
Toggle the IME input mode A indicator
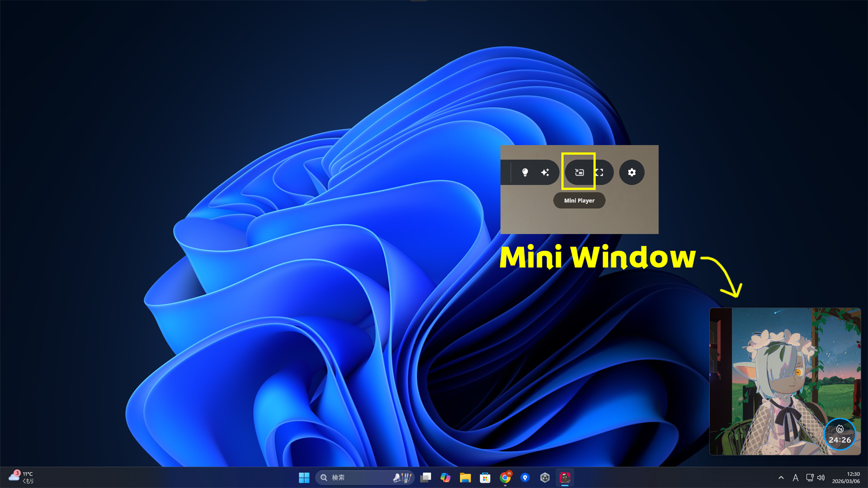[x=796, y=478]
